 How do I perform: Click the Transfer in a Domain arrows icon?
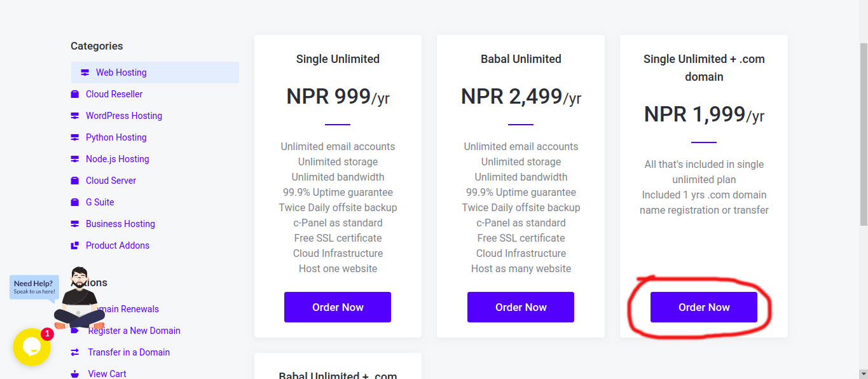click(x=74, y=352)
